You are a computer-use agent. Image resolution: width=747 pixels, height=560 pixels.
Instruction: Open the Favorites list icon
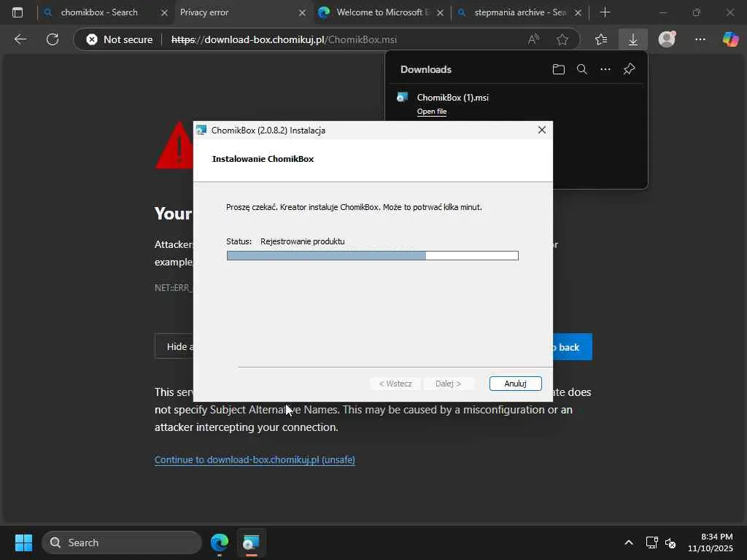pos(601,39)
